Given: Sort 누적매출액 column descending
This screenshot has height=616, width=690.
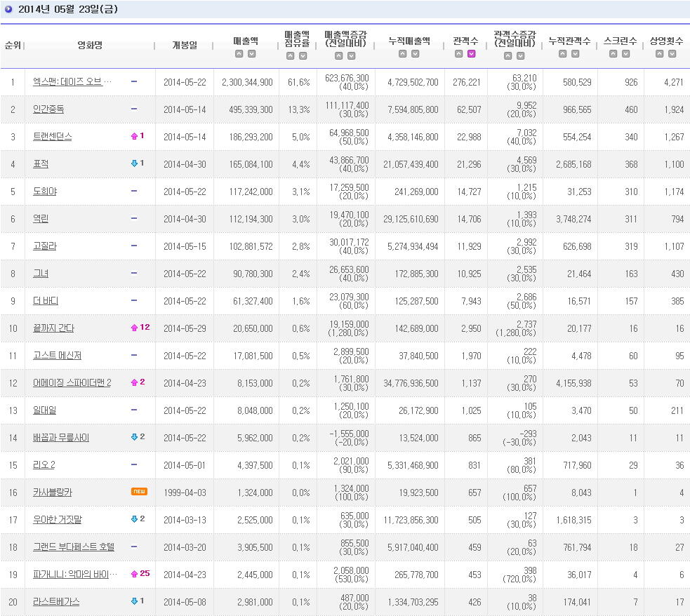Looking at the screenshot, I should 415,53.
